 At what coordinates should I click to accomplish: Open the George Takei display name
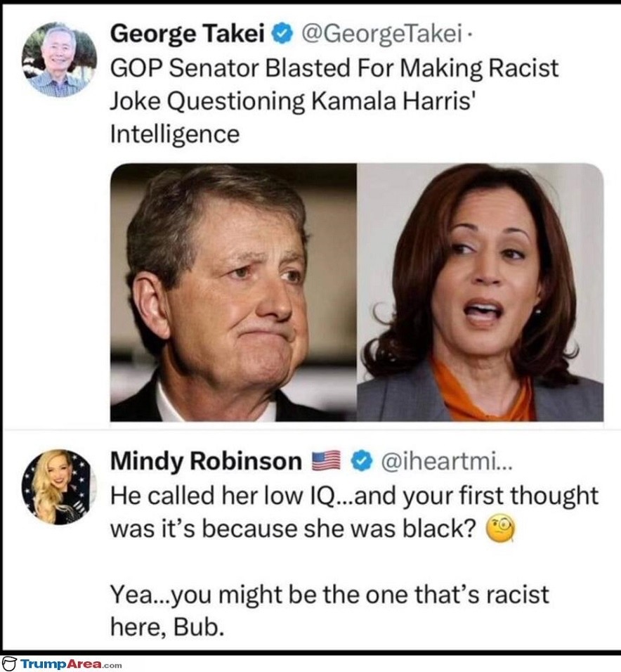coord(188,32)
